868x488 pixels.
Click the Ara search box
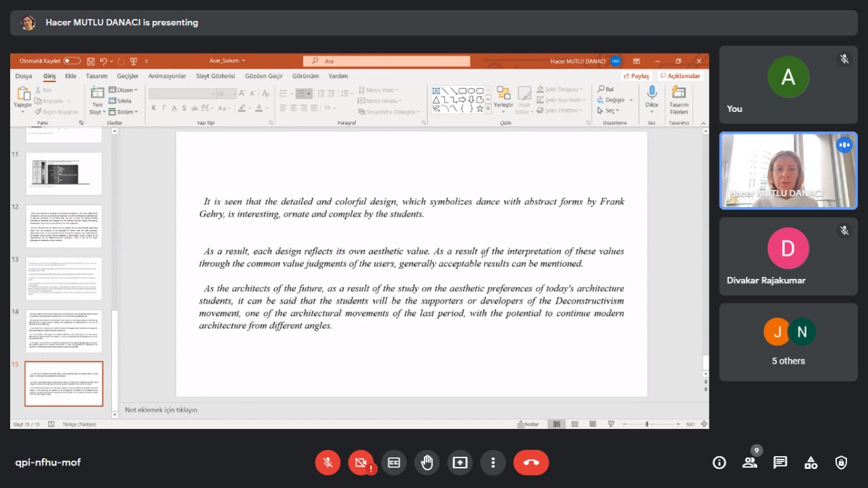[387, 61]
